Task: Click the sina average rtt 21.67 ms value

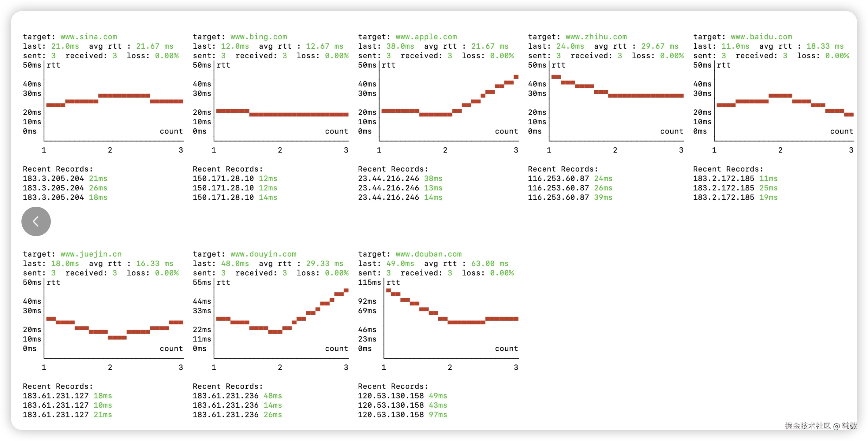Action: pos(154,46)
